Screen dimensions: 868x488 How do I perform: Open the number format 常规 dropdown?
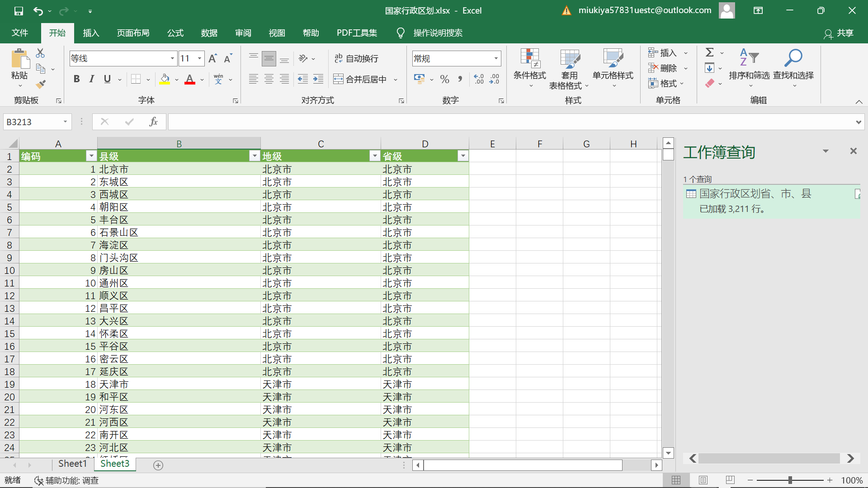(x=496, y=58)
